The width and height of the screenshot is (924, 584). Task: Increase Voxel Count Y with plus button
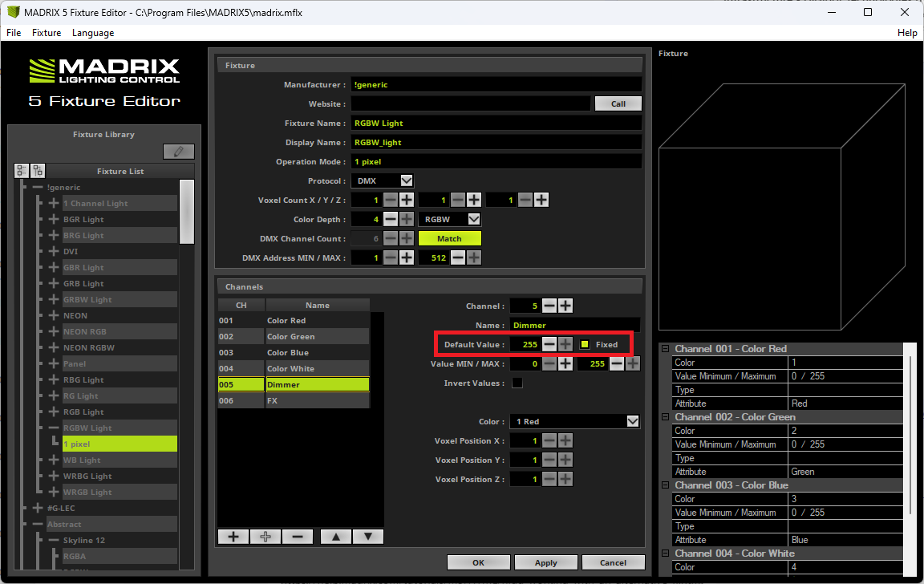(x=474, y=201)
